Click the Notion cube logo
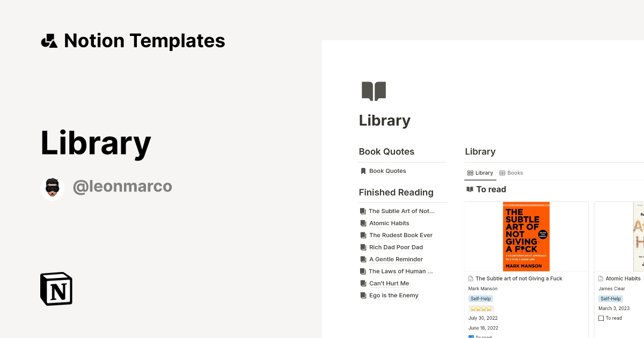This screenshot has height=338, width=644. 56,289
